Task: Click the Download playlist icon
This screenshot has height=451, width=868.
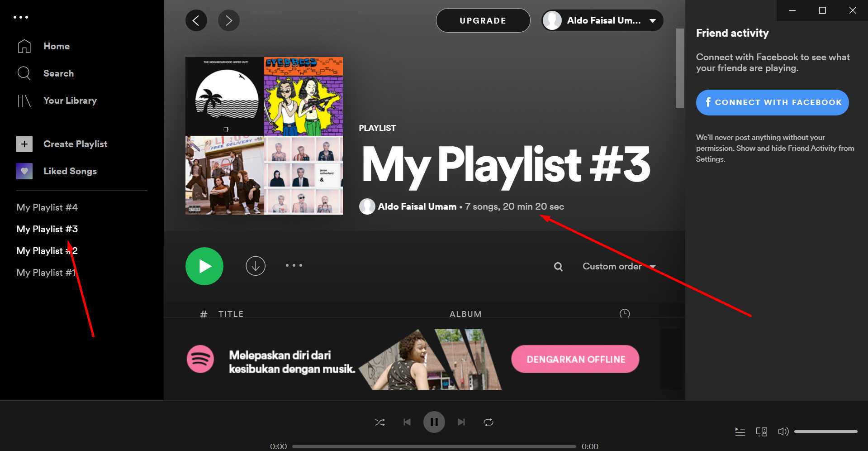Action: tap(256, 266)
